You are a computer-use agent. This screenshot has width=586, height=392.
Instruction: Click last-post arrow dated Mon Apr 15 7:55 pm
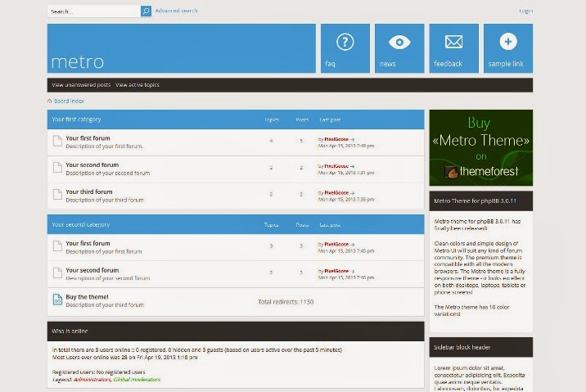pyautogui.click(x=353, y=193)
